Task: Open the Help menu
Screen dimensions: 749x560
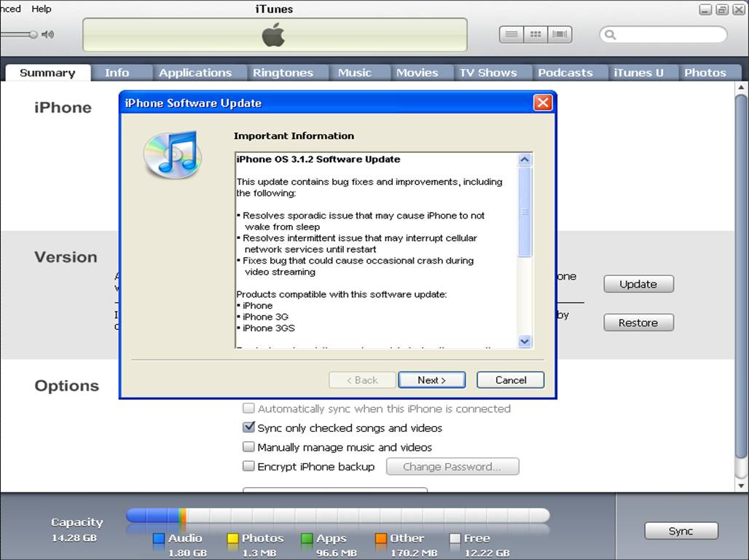Action: [41, 9]
